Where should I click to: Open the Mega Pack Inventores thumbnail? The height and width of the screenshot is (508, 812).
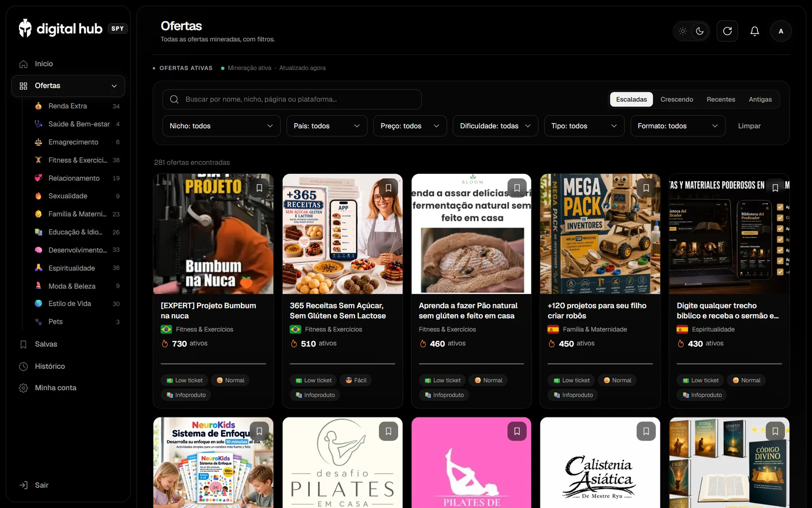click(600, 234)
